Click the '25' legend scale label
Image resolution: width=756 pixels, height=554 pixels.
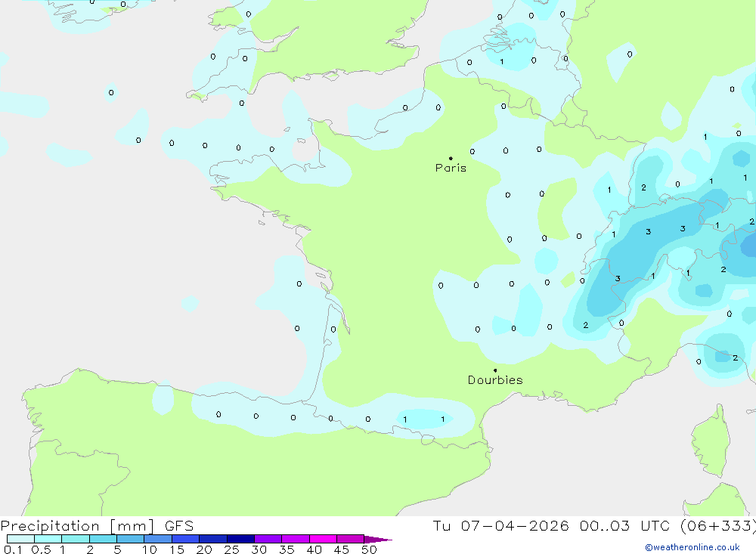(x=232, y=549)
